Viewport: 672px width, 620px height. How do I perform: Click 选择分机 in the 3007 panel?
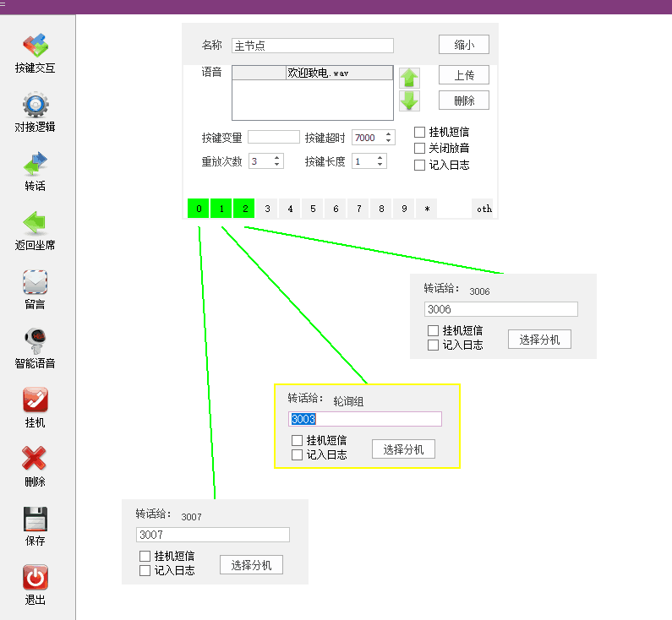(x=251, y=565)
